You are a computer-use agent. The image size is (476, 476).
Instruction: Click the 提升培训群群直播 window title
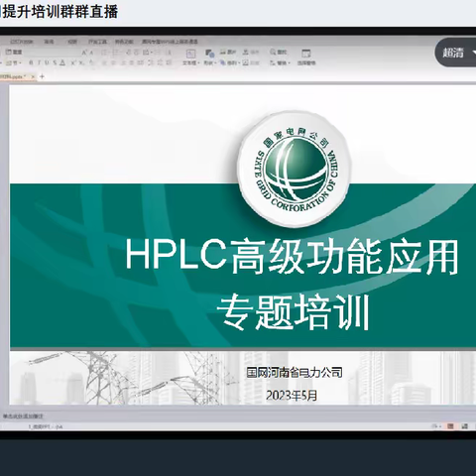pos(59,12)
